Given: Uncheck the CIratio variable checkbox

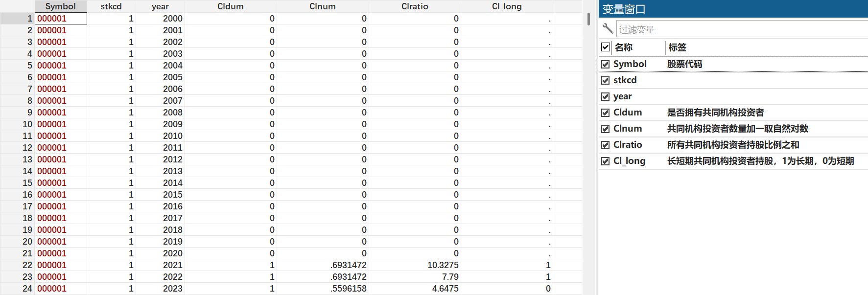Looking at the screenshot, I should (606, 145).
